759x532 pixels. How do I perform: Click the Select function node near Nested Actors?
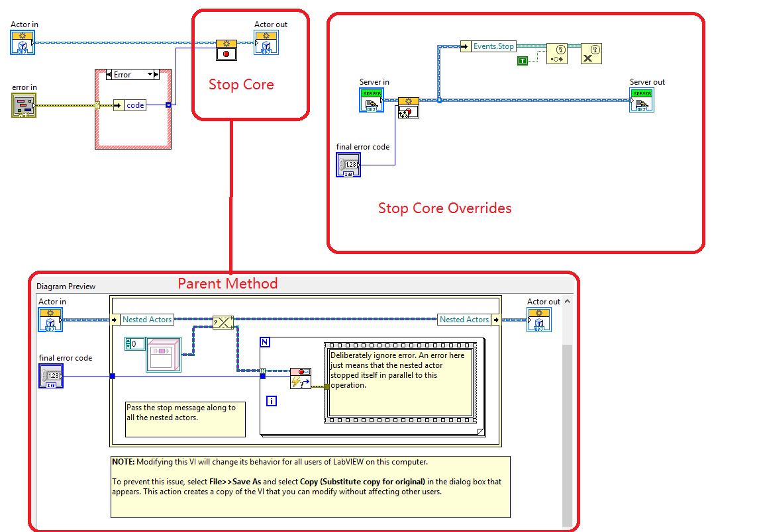point(223,322)
